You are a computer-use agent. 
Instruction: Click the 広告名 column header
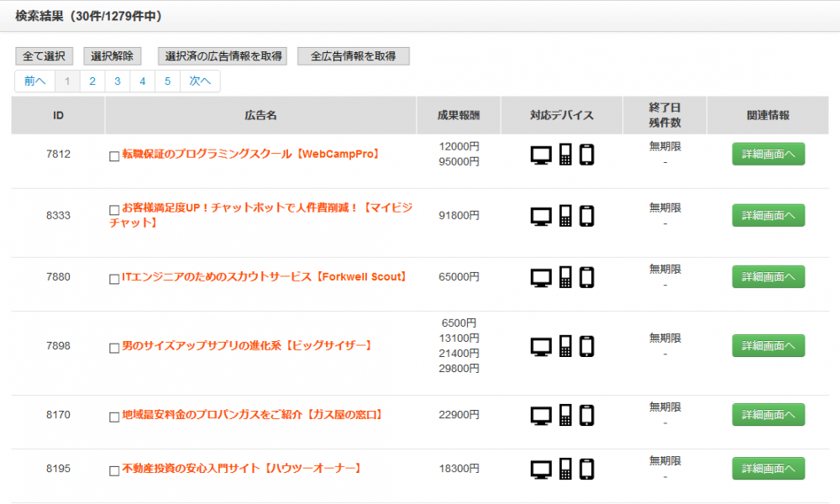click(x=261, y=116)
